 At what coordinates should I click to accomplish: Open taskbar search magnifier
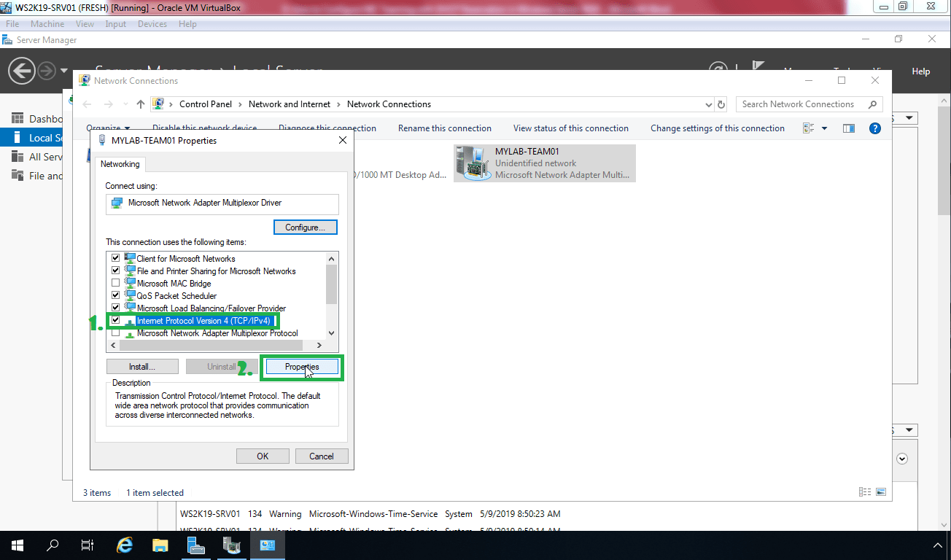[x=53, y=545]
